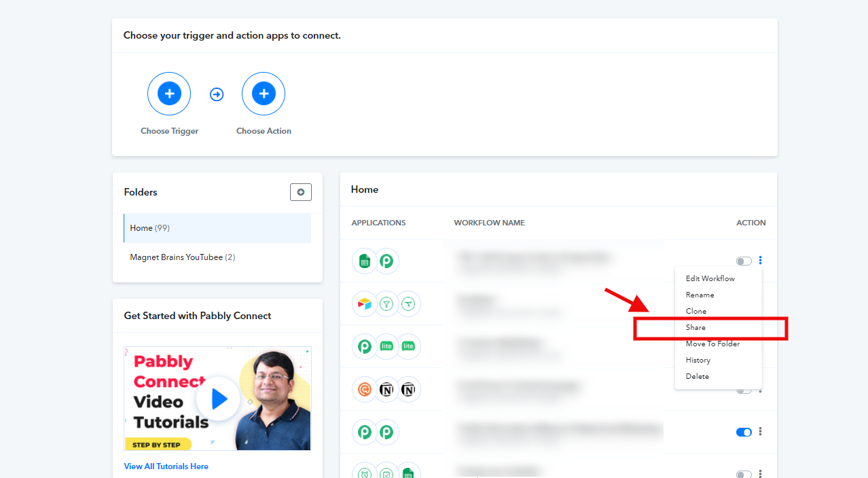Click the Choose Action plus icon

click(264, 94)
